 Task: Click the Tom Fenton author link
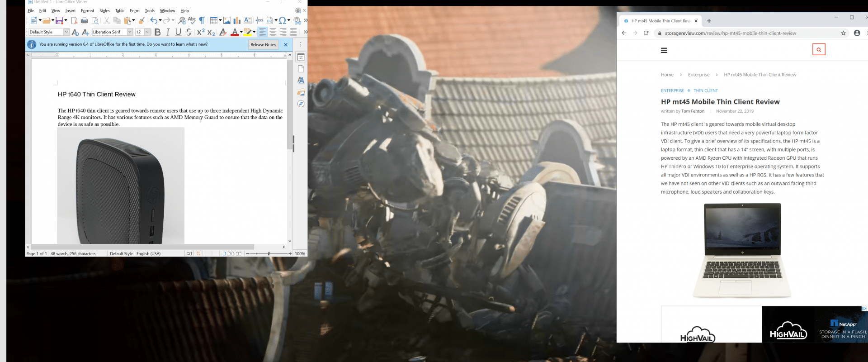[693, 111]
